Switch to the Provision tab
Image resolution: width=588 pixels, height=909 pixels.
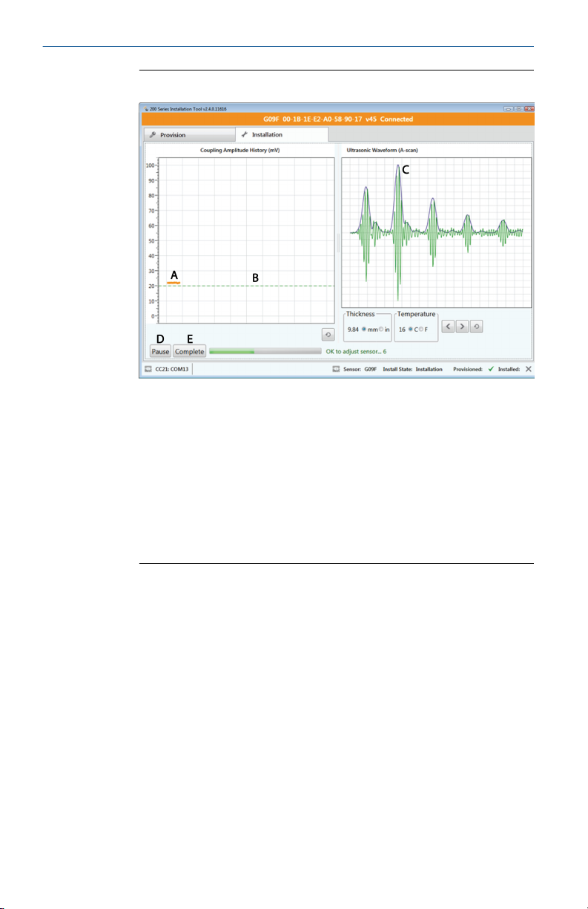pyautogui.click(x=188, y=135)
